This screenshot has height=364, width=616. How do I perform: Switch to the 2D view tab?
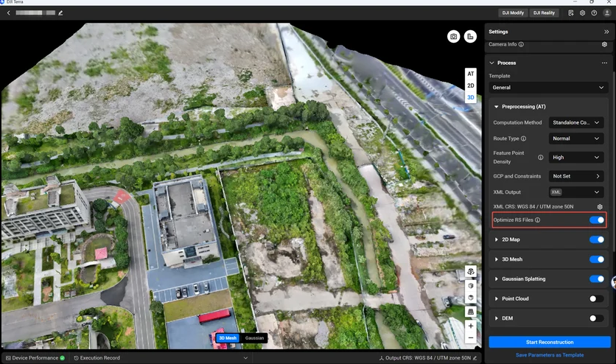click(x=471, y=85)
